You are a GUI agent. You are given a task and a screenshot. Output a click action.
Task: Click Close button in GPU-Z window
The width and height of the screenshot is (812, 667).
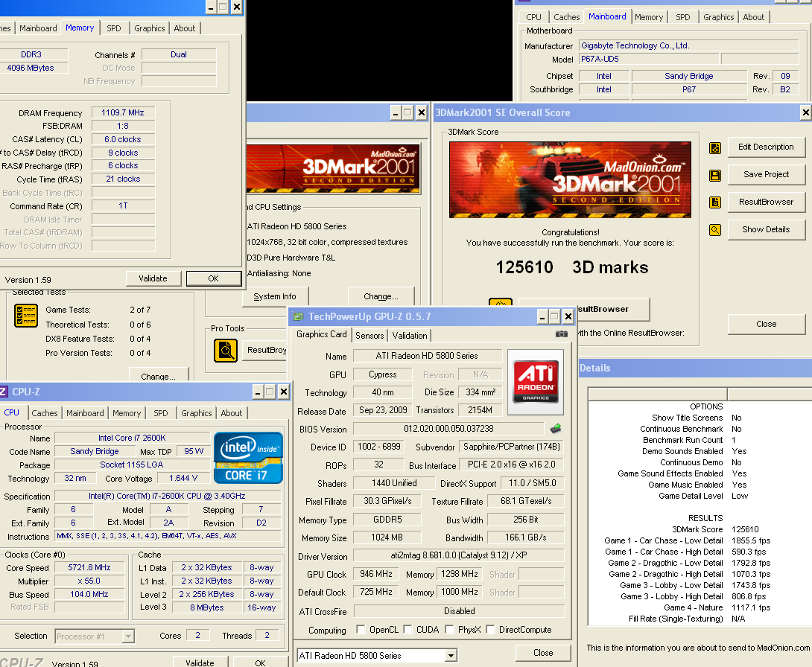coord(543,653)
